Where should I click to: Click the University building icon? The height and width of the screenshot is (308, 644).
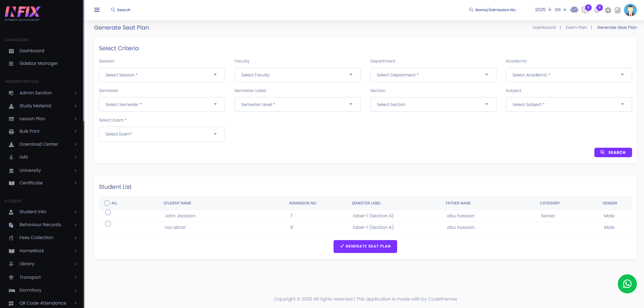point(11,170)
